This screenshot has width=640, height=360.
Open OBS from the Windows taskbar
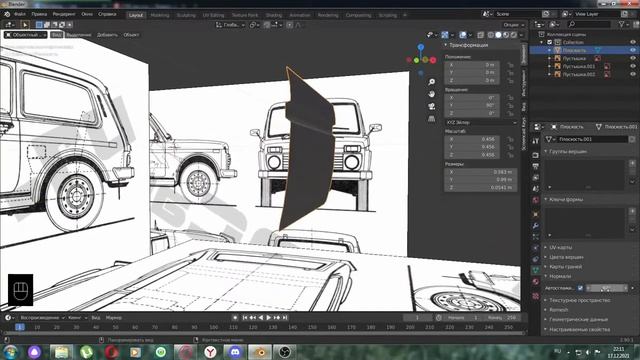[x=284, y=352]
